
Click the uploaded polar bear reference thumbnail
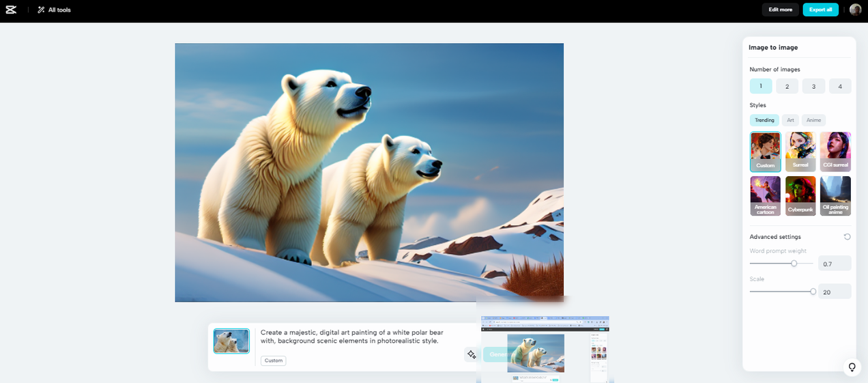pos(231,341)
